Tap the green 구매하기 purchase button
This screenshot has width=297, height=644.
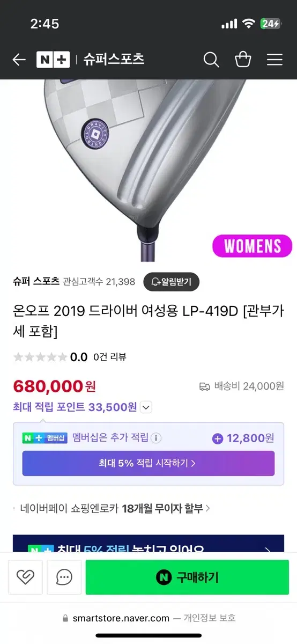click(x=187, y=577)
